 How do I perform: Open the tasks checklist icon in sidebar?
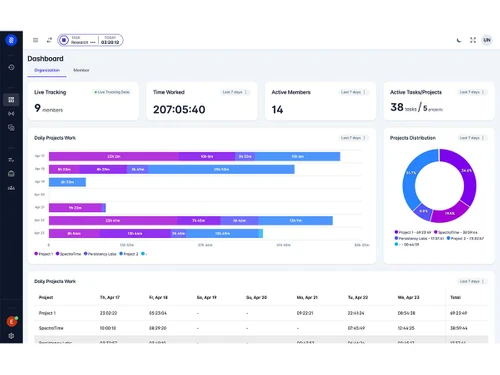11,160
